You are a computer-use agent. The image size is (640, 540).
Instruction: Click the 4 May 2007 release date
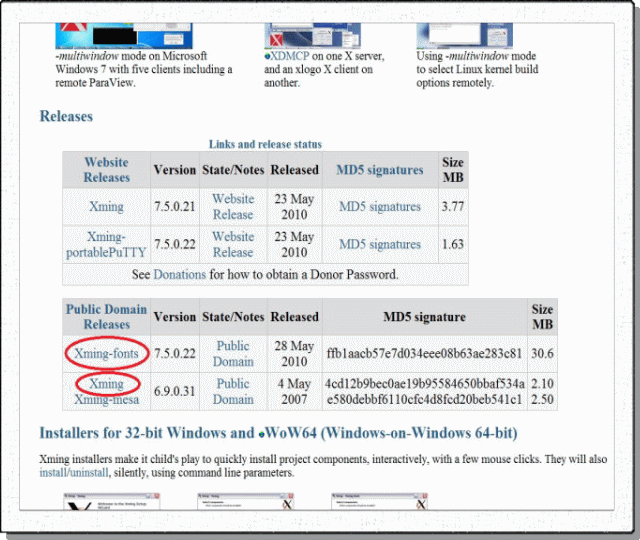tap(294, 391)
